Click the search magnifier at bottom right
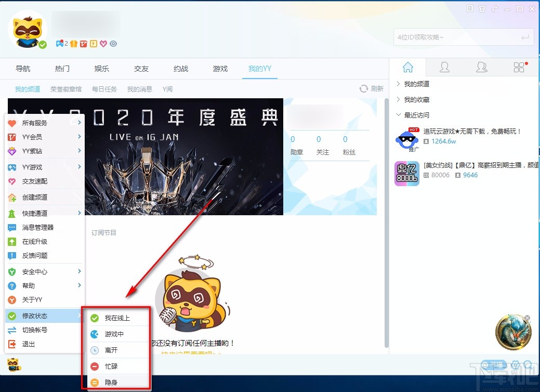The image size is (540, 392). pos(528,364)
